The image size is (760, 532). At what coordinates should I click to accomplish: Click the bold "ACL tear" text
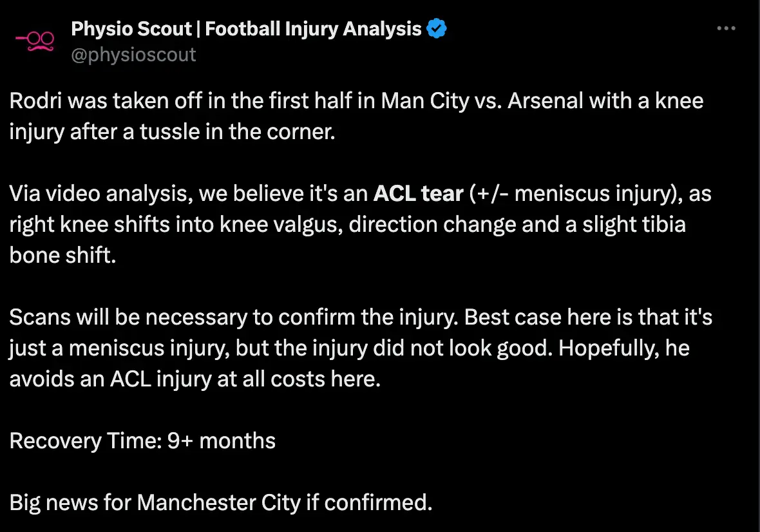point(419,193)
